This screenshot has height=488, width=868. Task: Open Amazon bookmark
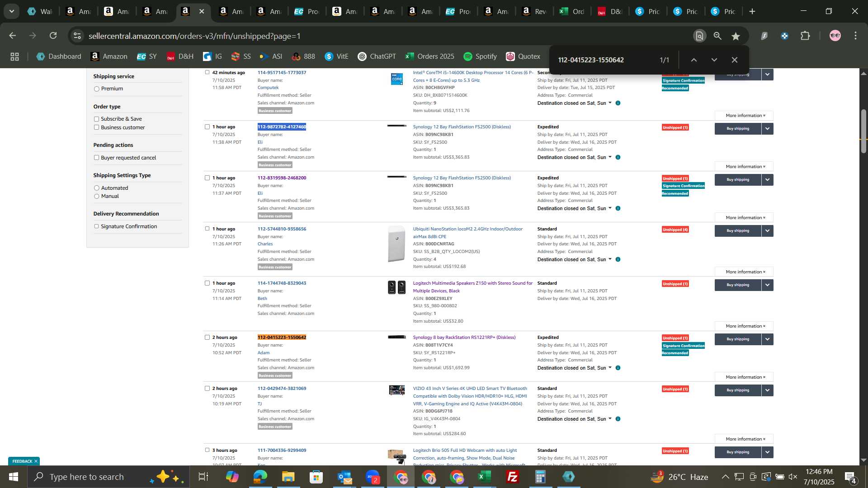(109, 56)
